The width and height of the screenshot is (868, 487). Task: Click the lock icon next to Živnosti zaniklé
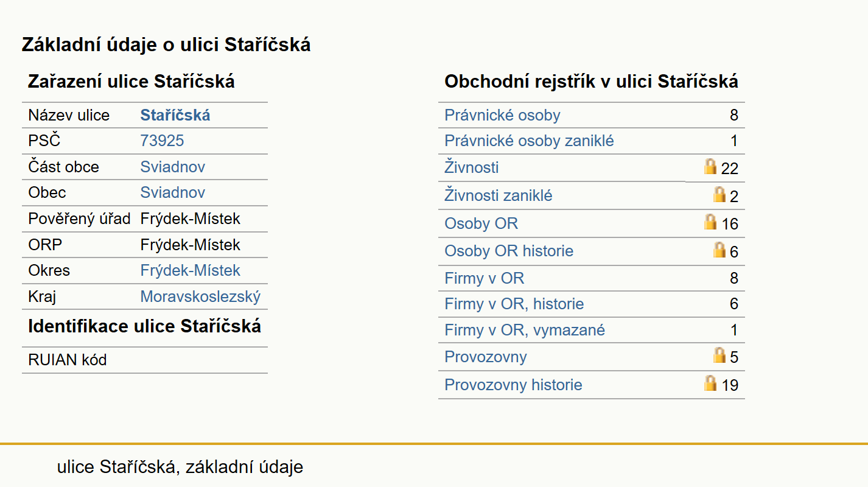pyautogui.click(x=719, y=194)
